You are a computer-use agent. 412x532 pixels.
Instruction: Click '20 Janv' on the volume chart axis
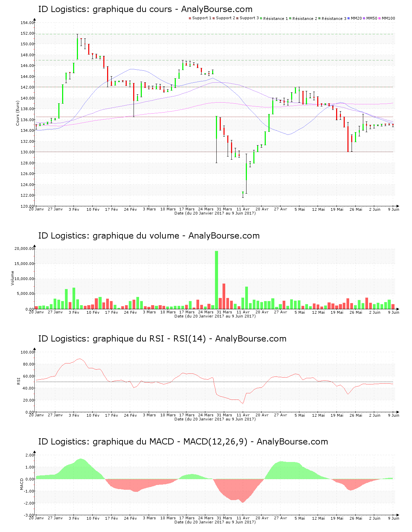(x=36, y=312)
